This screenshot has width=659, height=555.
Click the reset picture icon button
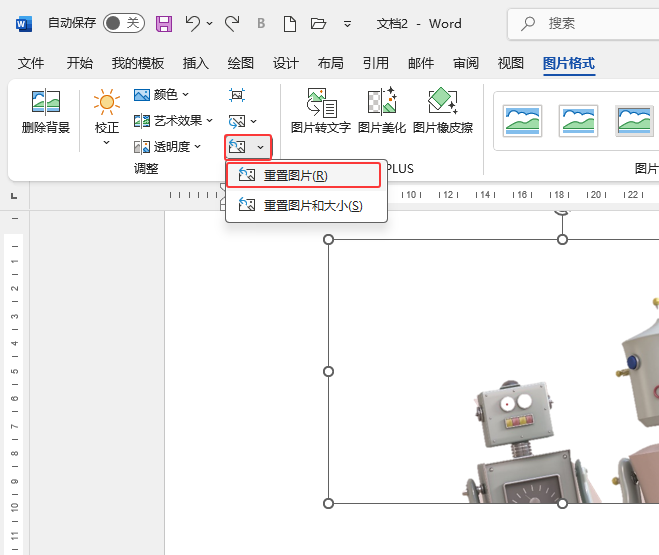[x=237, y=147]
